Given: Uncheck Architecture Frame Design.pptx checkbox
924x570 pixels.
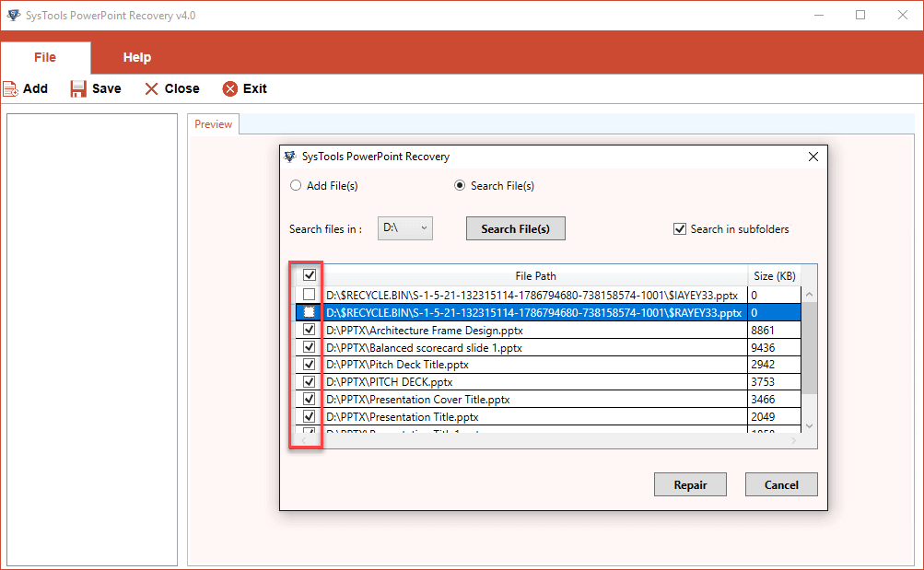Looking at the screenshot, I should pyautogui.click(x=310, y=330).
